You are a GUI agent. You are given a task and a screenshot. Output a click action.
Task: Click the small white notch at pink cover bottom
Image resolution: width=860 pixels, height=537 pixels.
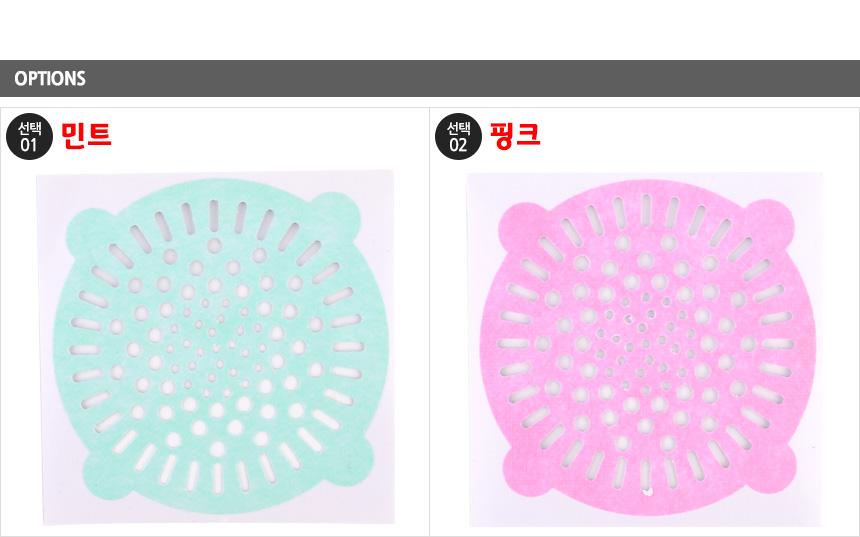[647, 491]
